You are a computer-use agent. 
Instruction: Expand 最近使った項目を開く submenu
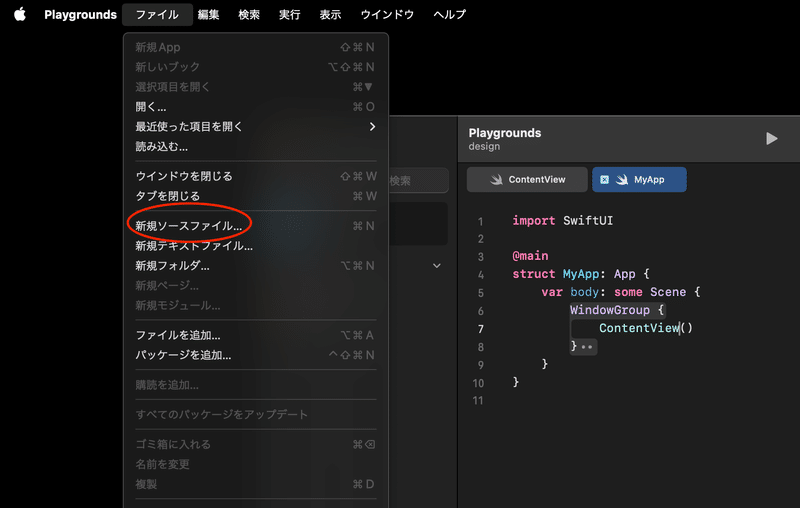click(256, 126)
